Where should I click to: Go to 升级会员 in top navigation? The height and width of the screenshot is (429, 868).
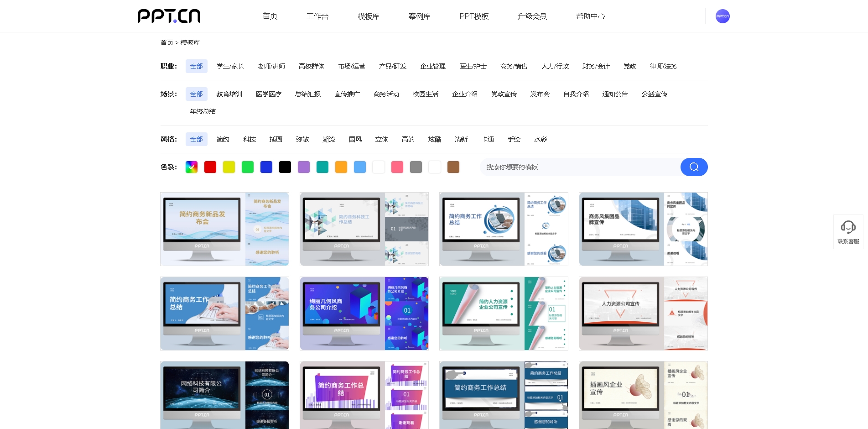[532, 16]
